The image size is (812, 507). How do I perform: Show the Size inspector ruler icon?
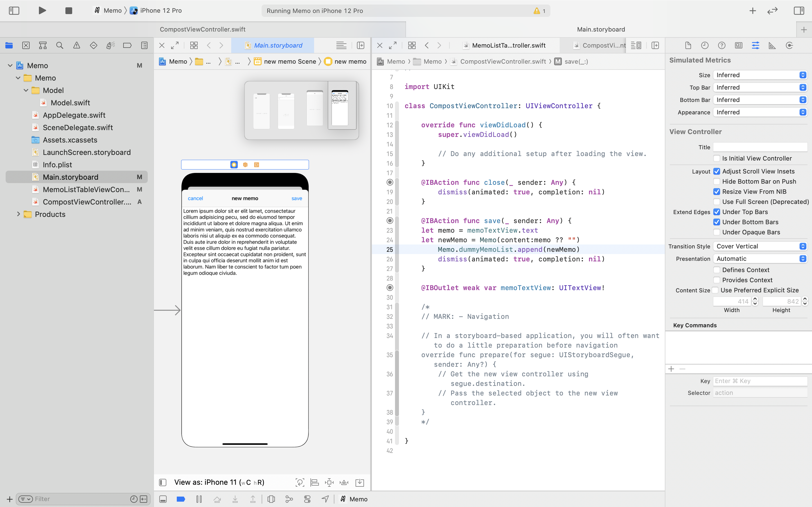pyautogui.click(x=772, y=45)
